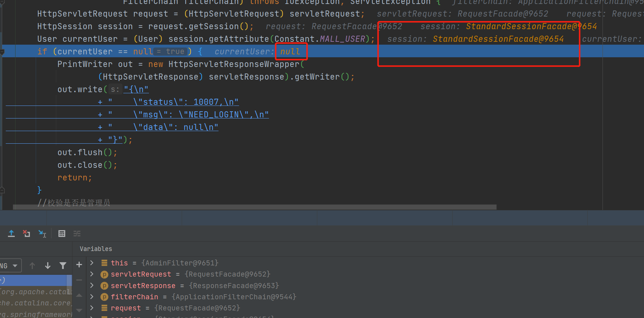This screenshot has width=644, height=318.
Task: Click the Chinese comment line about admin check
Action: coord(74,202)
